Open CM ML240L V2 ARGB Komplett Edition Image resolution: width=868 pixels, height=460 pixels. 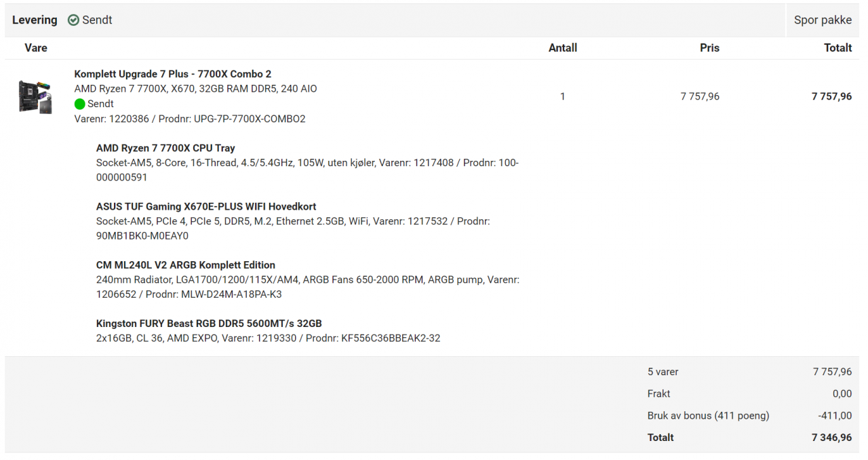185,265
